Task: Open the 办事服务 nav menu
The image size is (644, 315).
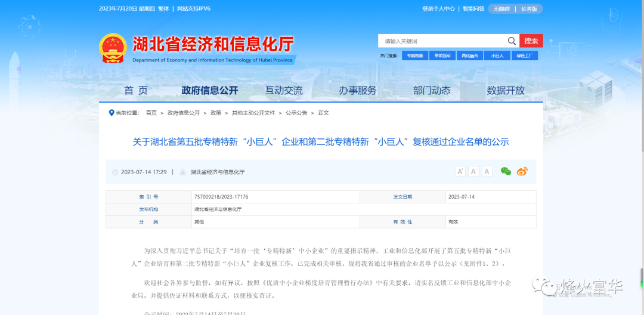Action: coord(358,91)
